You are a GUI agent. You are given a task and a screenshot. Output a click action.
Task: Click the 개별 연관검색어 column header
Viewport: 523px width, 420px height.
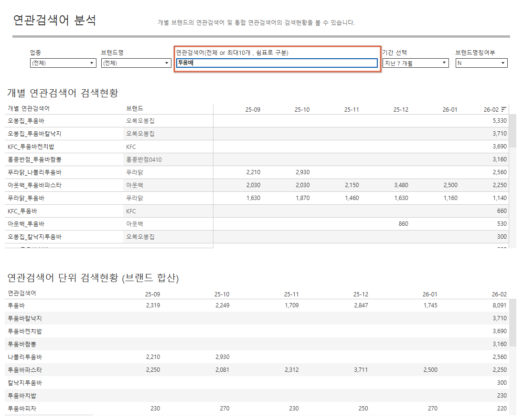click(29, 109)
